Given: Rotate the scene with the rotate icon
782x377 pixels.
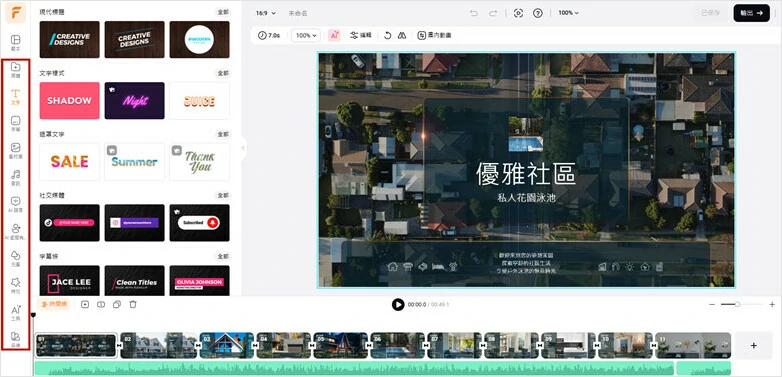Looking at the screenshot, I should [x=388, y=35].
